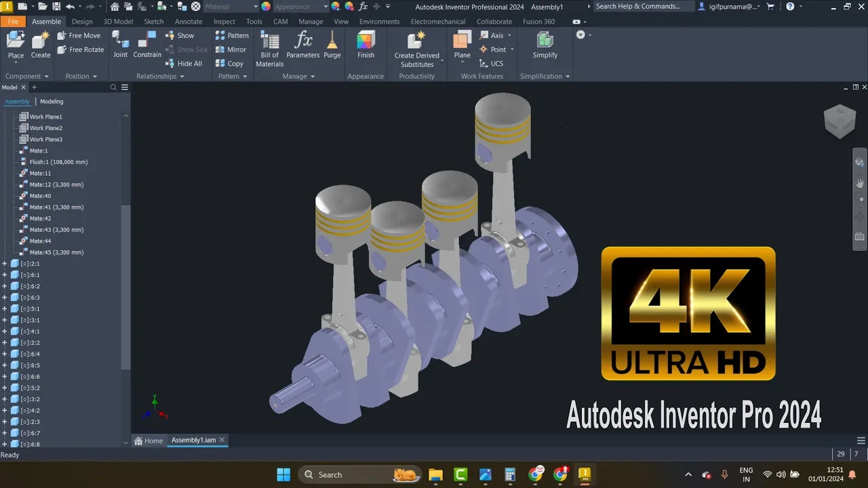
Task: Click the Home icon in the quick access toolbar
Action: pyautogui.click(x=115, y=6)
